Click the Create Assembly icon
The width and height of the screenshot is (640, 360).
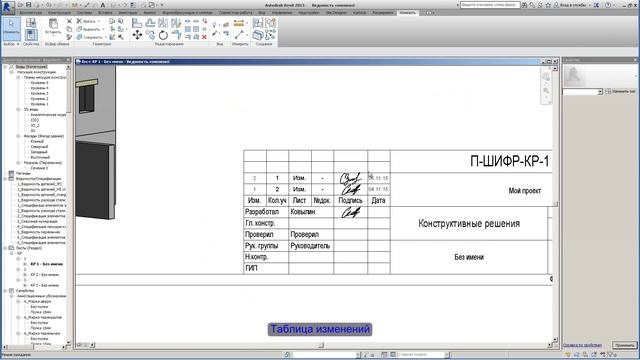point(258,23)
